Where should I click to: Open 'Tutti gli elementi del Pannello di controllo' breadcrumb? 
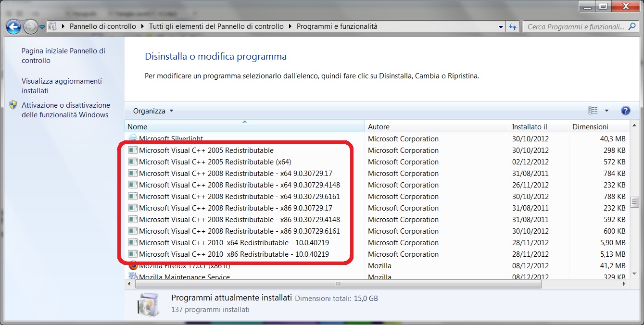[x=216, y=26]
